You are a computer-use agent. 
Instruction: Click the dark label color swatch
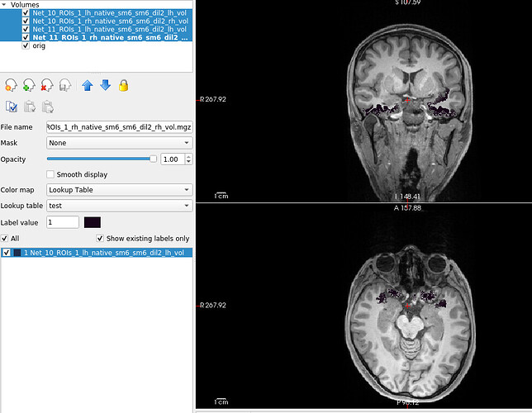point(93,223)
